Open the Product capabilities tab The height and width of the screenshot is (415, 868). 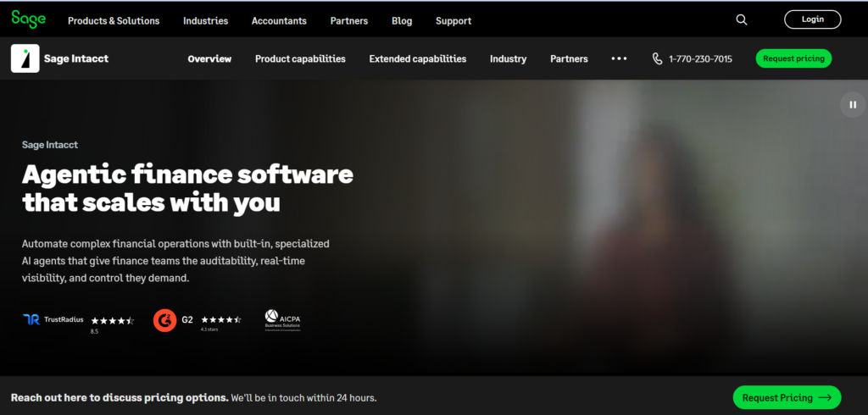point(300,58)
